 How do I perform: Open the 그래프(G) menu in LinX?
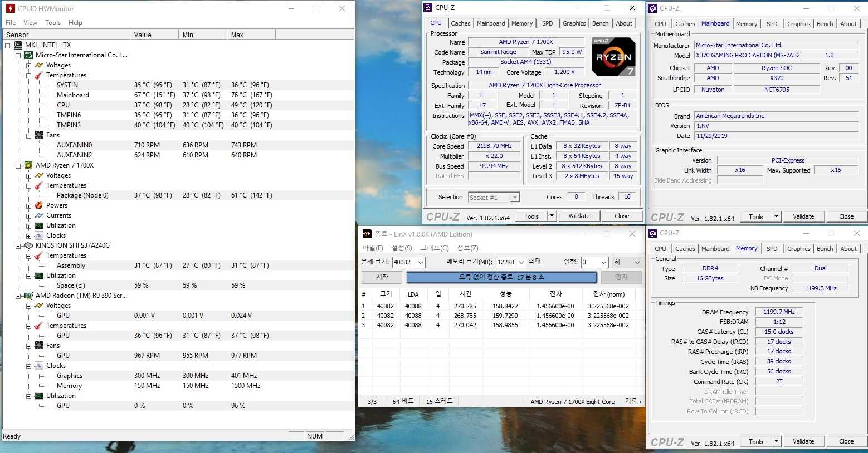(x=434, y=248)
